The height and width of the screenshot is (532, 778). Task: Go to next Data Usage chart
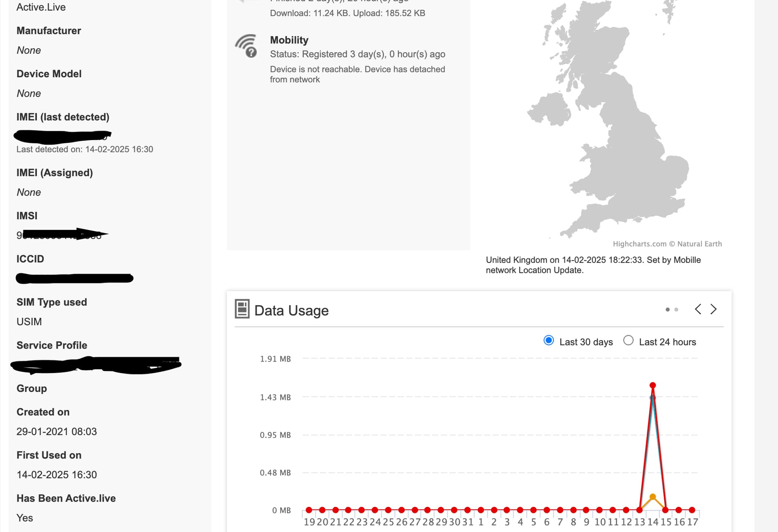(x=714, y=309)
